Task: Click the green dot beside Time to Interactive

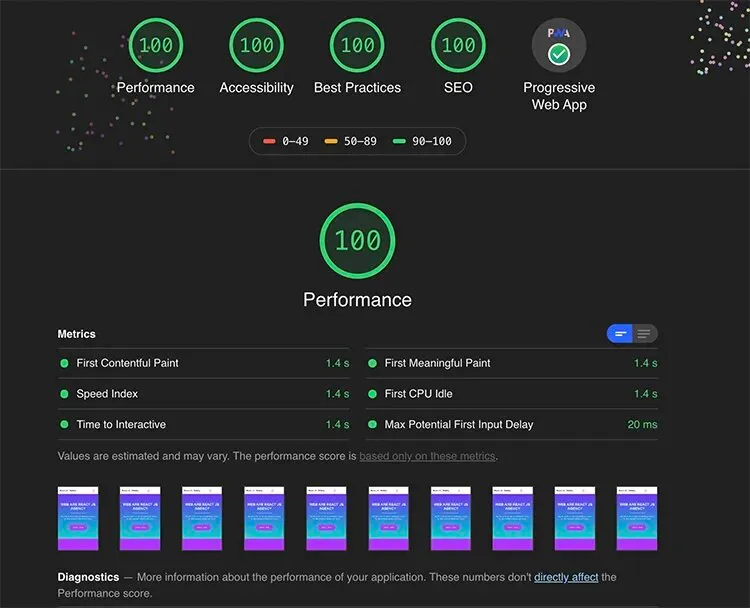Action: pyautogui.click(x=64, y=424)
